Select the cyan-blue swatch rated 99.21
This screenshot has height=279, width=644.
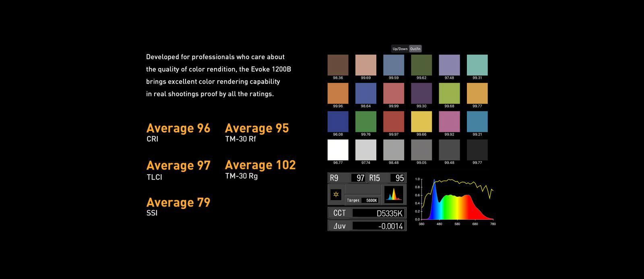[x=477, y=122]
